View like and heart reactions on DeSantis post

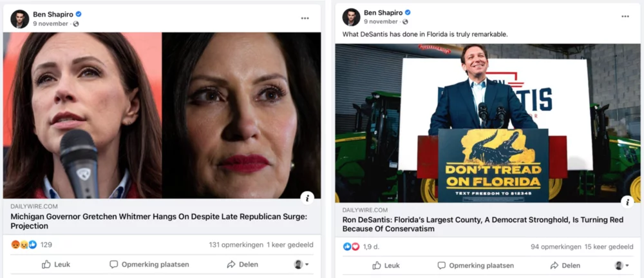coord(351,247)
